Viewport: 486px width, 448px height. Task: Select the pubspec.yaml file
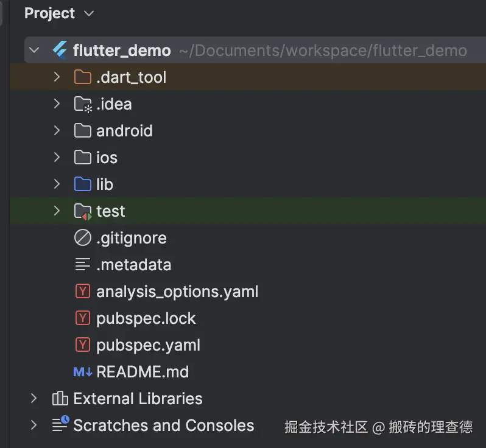pyautogui.click(x=148, y=345)
